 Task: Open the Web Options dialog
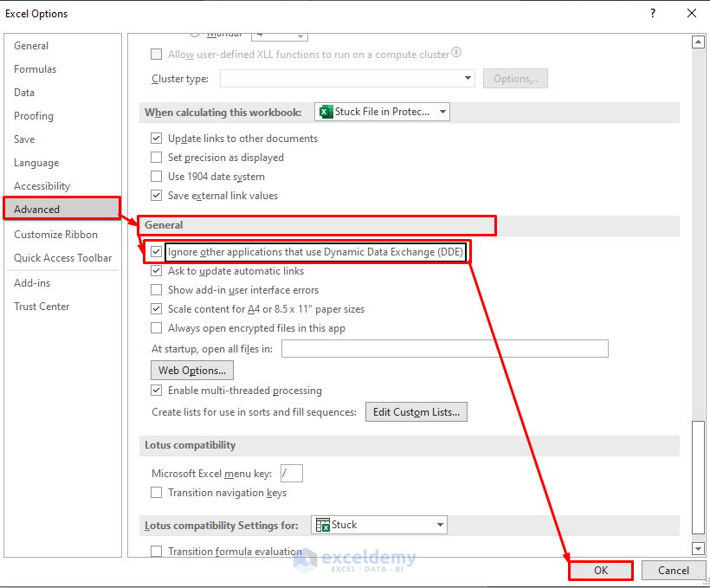(191, 370)
